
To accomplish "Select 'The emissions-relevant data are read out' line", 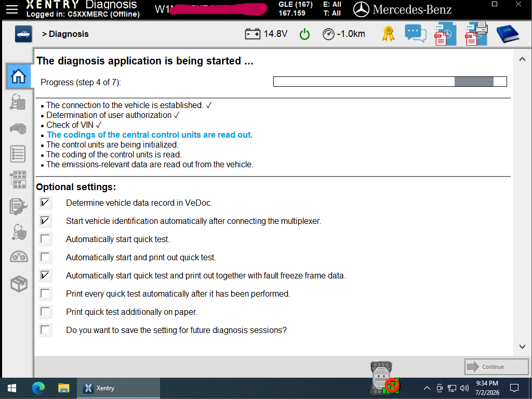I will point(150,164).
